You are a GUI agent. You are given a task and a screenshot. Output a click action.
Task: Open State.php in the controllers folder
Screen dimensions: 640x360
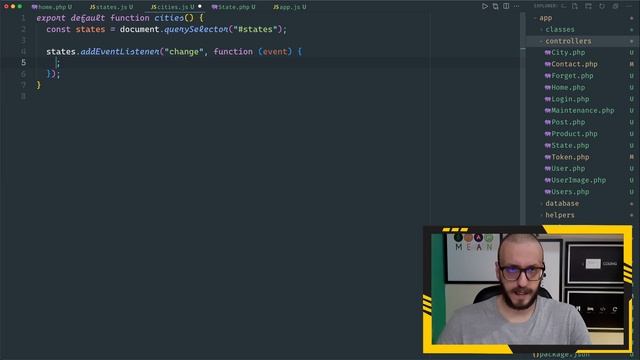coord(570,145)
